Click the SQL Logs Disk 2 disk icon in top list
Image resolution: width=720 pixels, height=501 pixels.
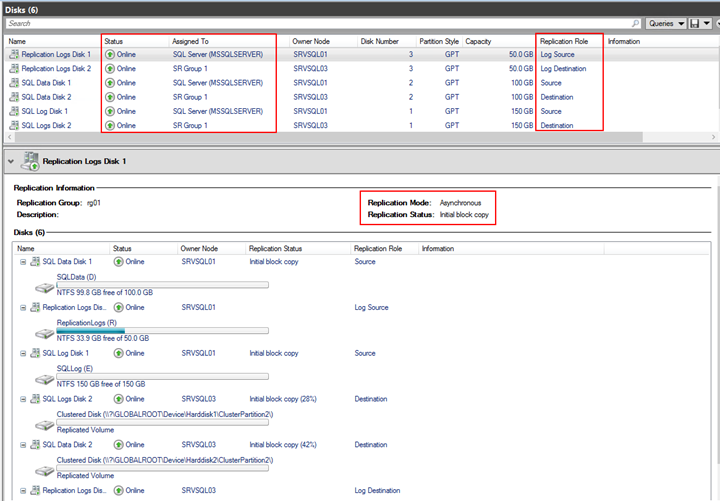coord(14,125)
